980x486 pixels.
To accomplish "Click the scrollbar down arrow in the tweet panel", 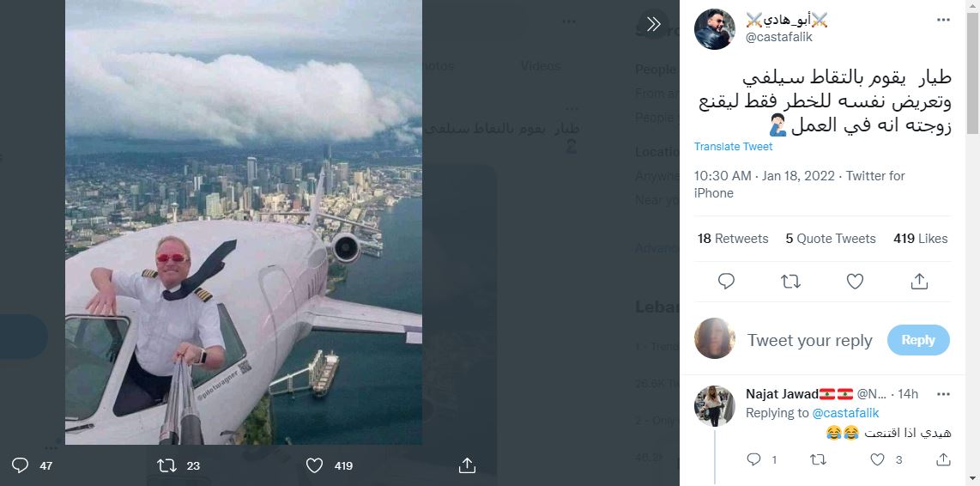I will pos(972,477).
